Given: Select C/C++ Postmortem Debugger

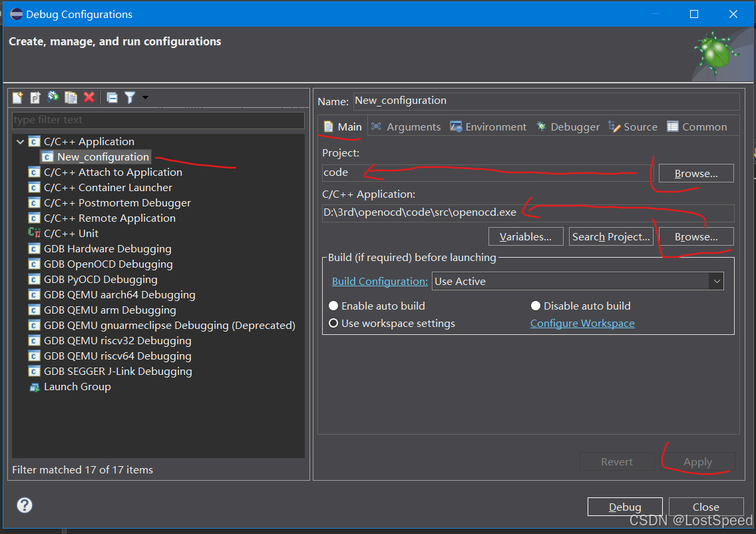Looking at the screenshot, I should coord(117,203).
